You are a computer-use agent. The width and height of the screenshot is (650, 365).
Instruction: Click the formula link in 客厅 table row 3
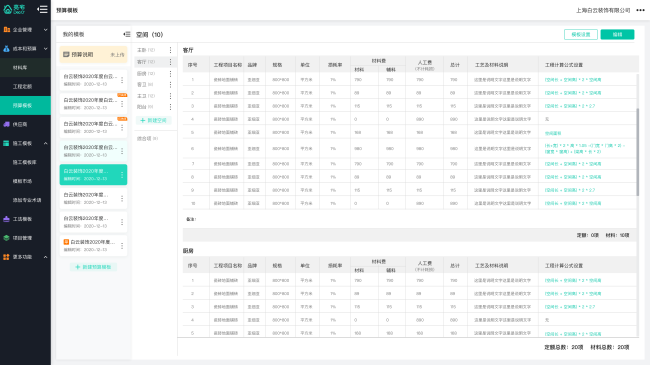570,106
